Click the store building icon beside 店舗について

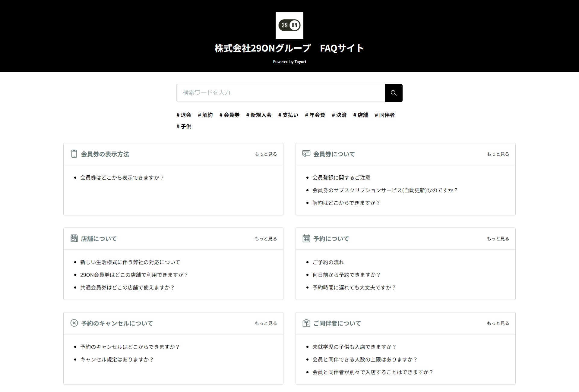[74, 239]
